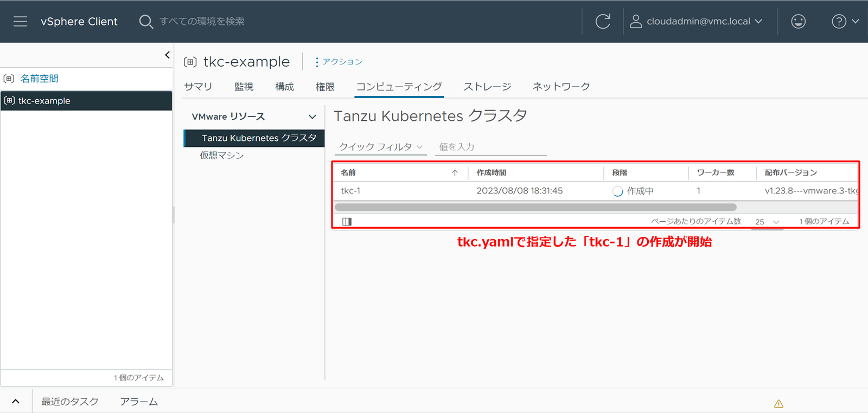The width and height of the screenshot is (868, 413).
Task: Expand the bottom tasks panel chevron
Action: coord(16,402)
